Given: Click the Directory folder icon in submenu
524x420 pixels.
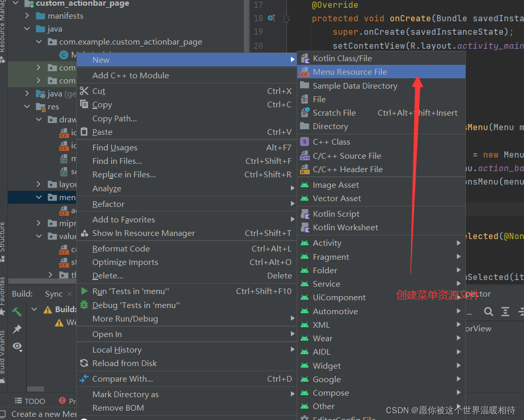Looking at the screenshot, I should click(305, 126).
